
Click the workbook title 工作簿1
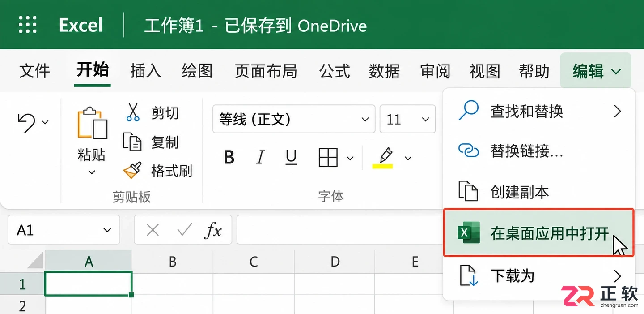click(174, 26)
